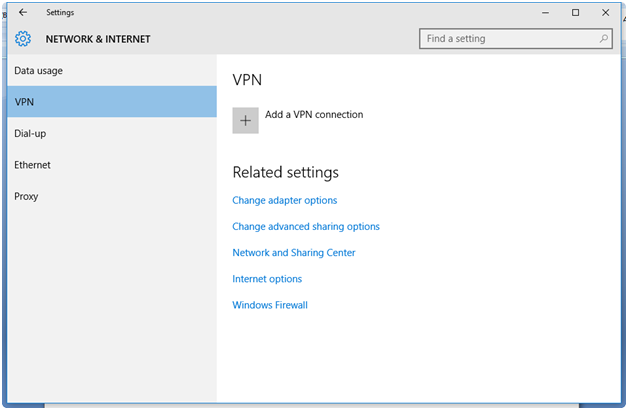The width and height of the screenshot is (628, 410).
Task: Click the back arrow in title bar
Action: tap(22, 13)
